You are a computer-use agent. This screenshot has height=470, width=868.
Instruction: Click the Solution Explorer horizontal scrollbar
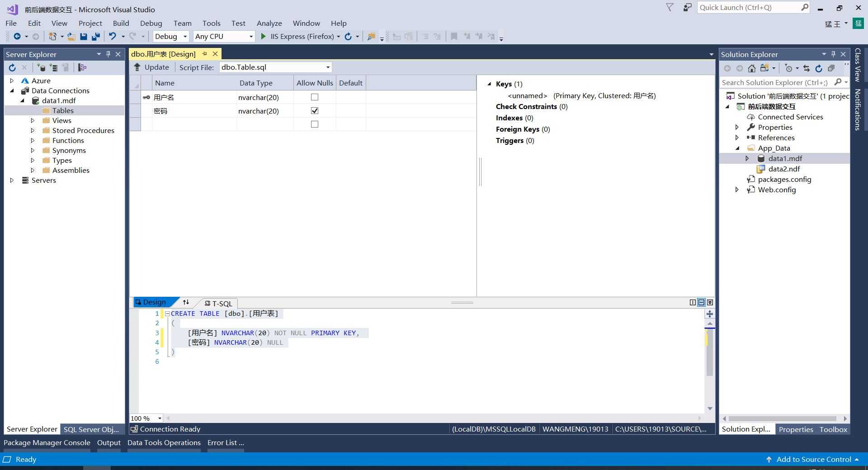783,418
